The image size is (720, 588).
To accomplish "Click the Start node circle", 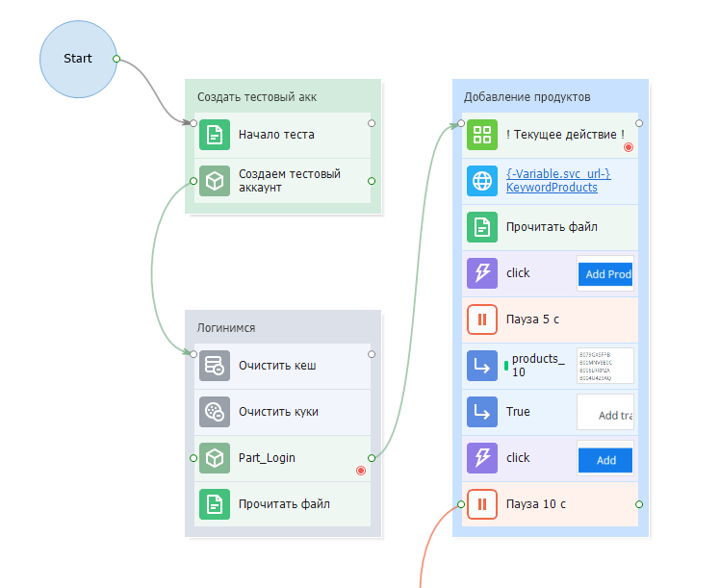I will point(78,59).
